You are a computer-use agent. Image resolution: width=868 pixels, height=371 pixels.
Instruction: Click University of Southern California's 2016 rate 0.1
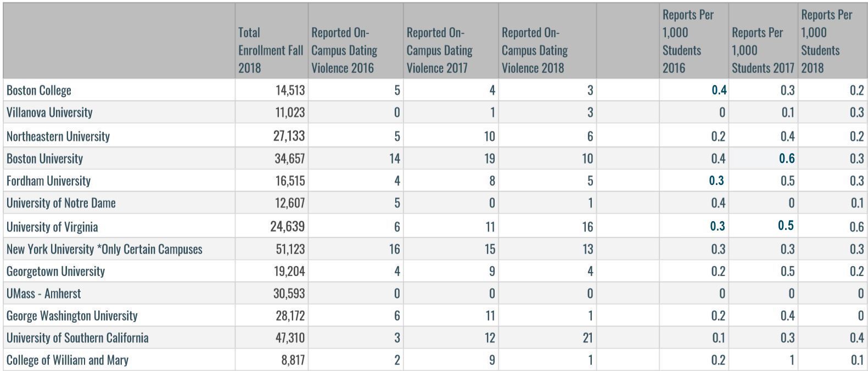(x=718, y=338)
